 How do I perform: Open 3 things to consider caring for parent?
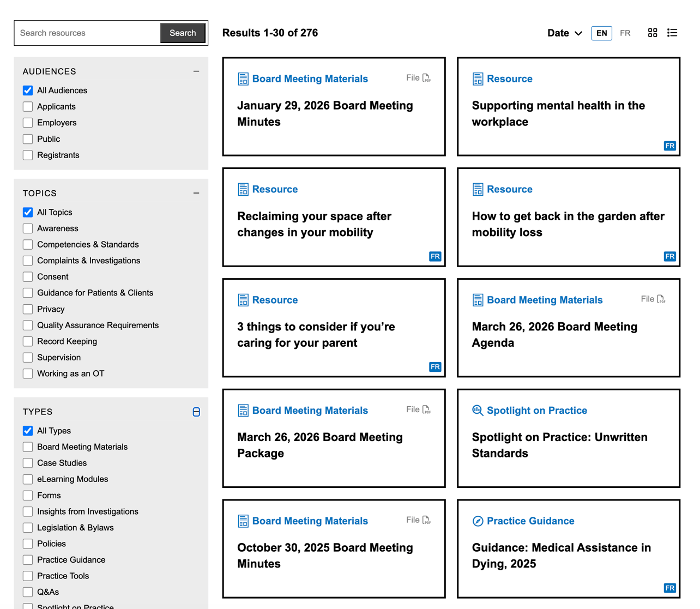point(316,335)
